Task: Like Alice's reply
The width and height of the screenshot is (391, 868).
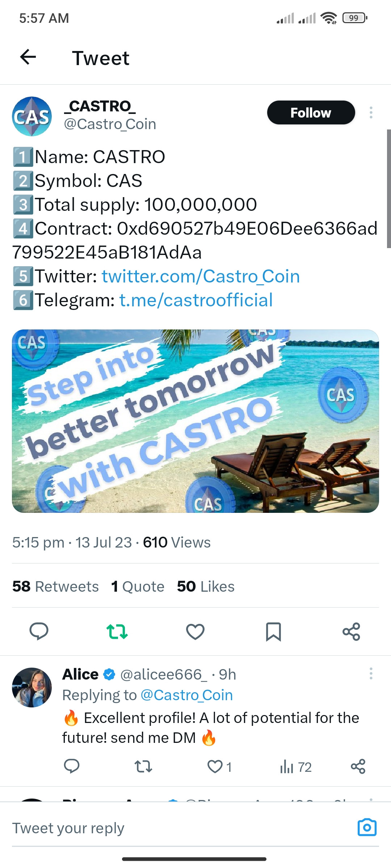Action: coord(219,766)
